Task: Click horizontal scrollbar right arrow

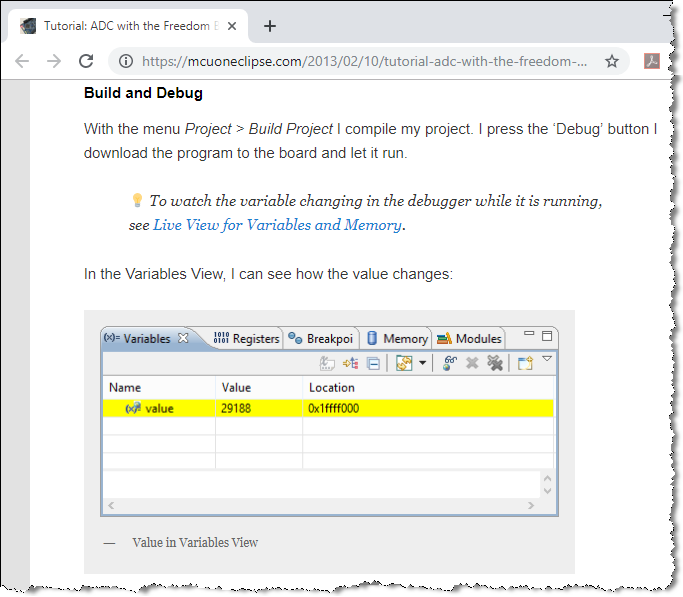Action: [x=531, y=506]
